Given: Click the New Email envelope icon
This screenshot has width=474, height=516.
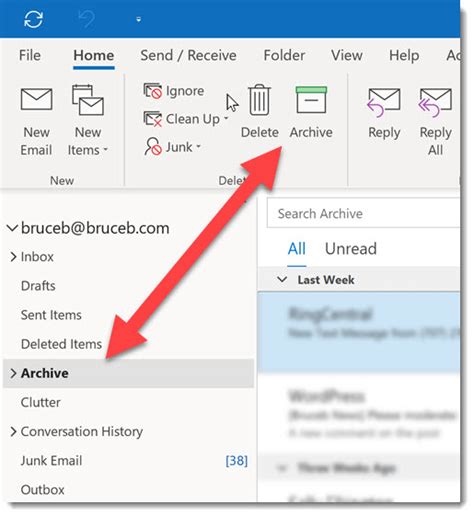Looking at the screenshot, I should [x=36, y=99].
